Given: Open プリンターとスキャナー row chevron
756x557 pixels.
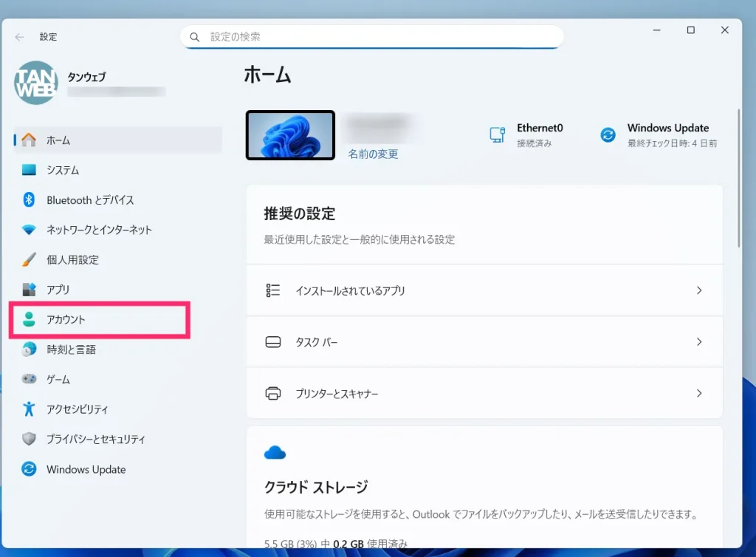Looking at the screenshot, I should (699, 394).
